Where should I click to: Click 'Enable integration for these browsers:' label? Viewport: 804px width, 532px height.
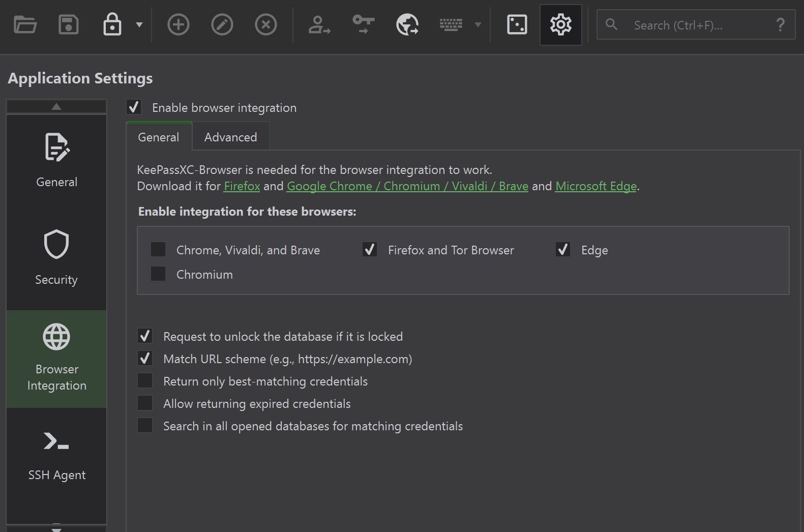(x=247, y=212)
